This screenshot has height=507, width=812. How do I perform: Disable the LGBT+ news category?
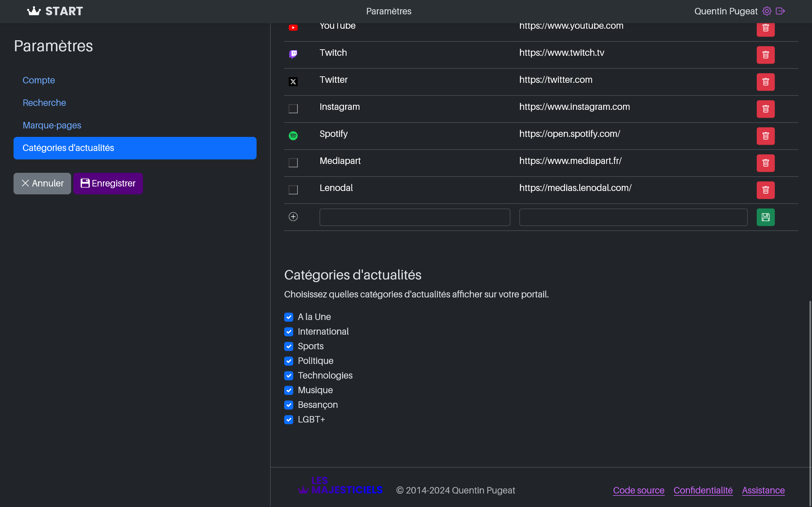point(289,419)
